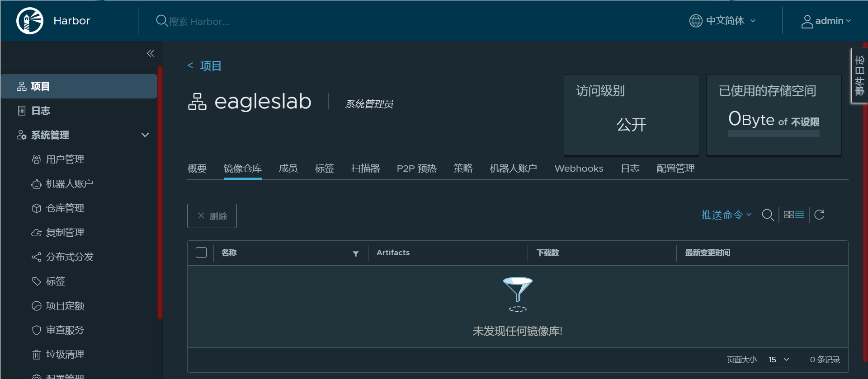Open 垃圾清理 in sidebar
The height and width of the screenshot is (379, 868).
point(65,355)
